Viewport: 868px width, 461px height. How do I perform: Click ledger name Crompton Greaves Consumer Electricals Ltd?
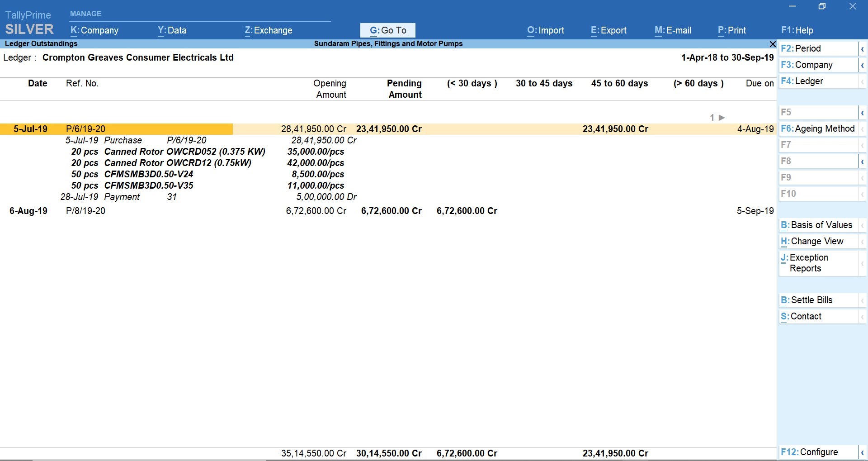138,57
